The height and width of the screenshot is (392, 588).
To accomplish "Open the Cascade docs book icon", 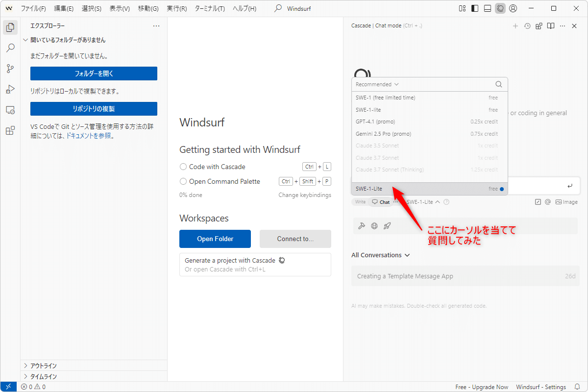I will [551, 26].
